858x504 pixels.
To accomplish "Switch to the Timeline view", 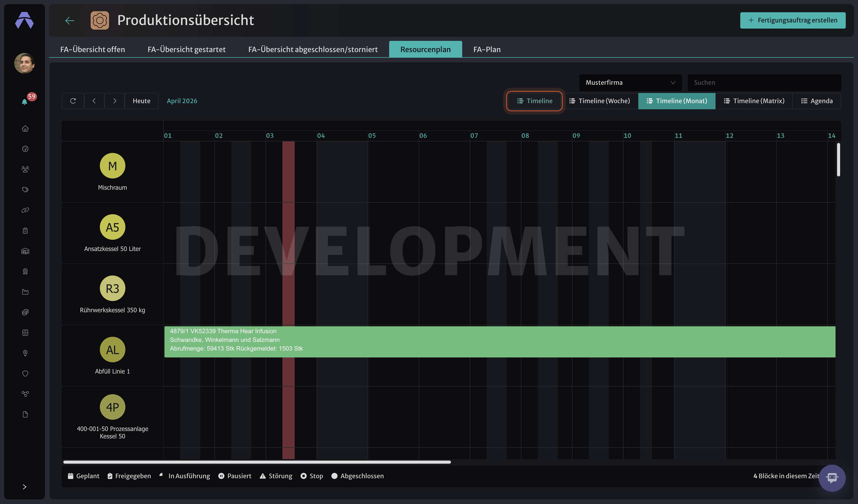I will (x=534, y=101).
